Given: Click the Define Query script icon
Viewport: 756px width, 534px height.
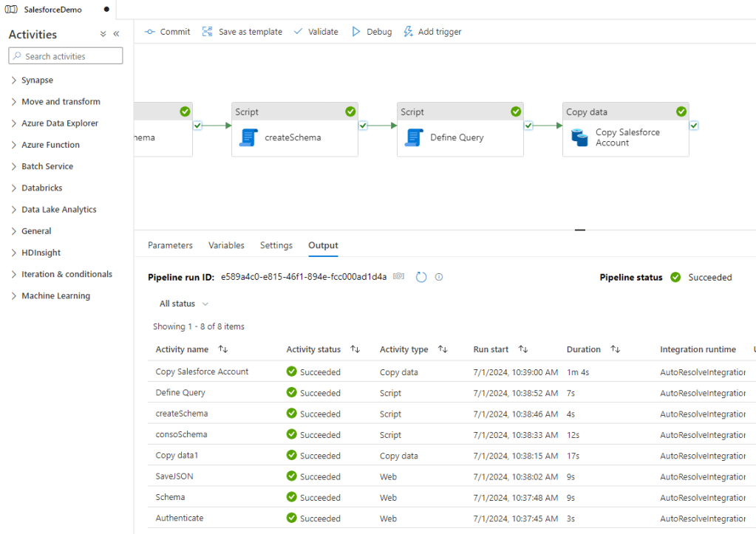Looking at the screenshot, I should (x=414, y=137).
